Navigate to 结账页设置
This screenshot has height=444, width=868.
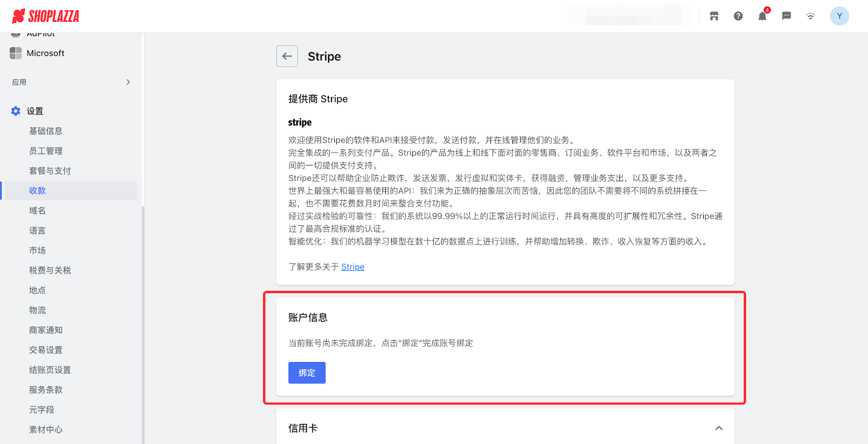50,370
